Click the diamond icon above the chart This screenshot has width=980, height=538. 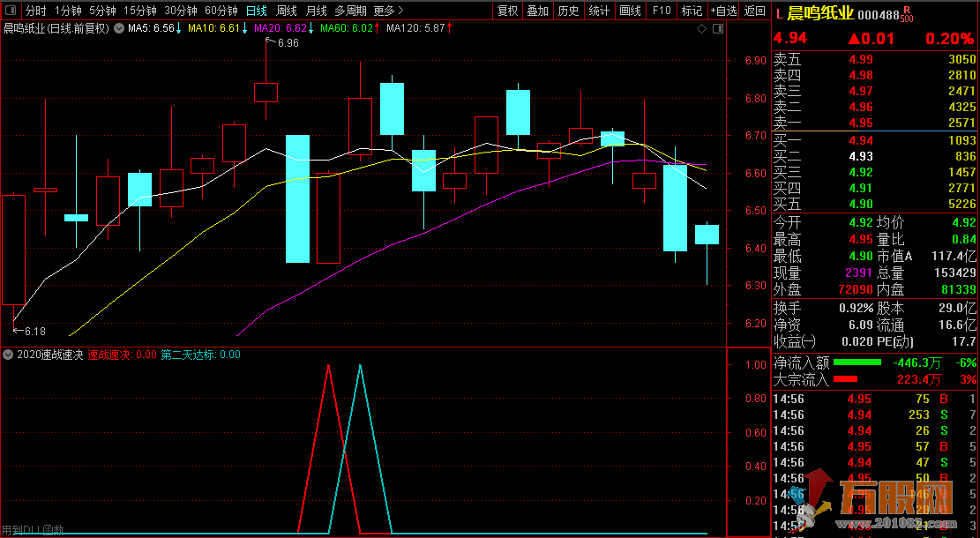[x=701, y=28]
